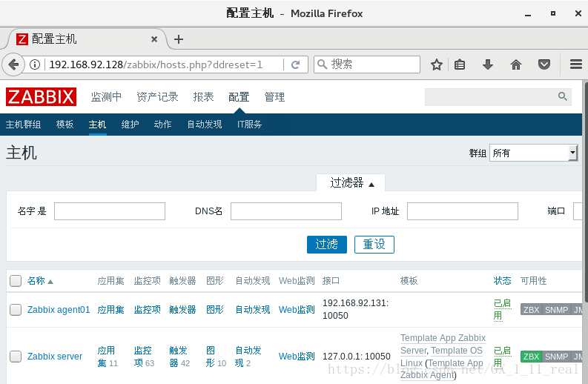Open 图形 link for Zabbix agent01
Screen dimensions: 588x384
(215, 310)
